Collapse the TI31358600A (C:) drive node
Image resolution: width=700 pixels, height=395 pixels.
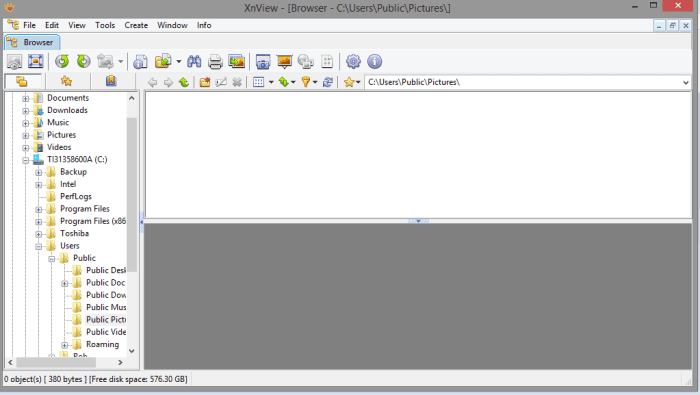[26, 160]
